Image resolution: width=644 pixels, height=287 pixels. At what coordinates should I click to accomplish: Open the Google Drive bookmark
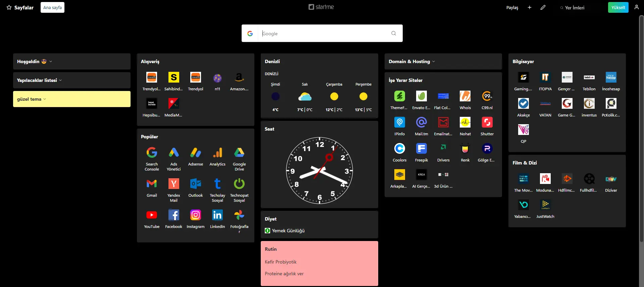point(239,153)
